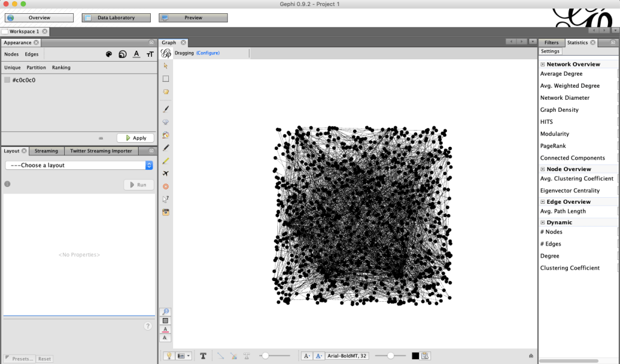Switch to the Preview view
The width and height of the screenshot is (620, 364).
click(193, 18)
